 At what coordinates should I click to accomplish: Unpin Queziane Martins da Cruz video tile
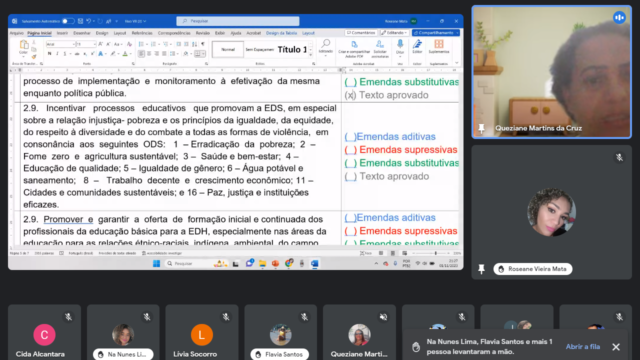pos(482,128)
